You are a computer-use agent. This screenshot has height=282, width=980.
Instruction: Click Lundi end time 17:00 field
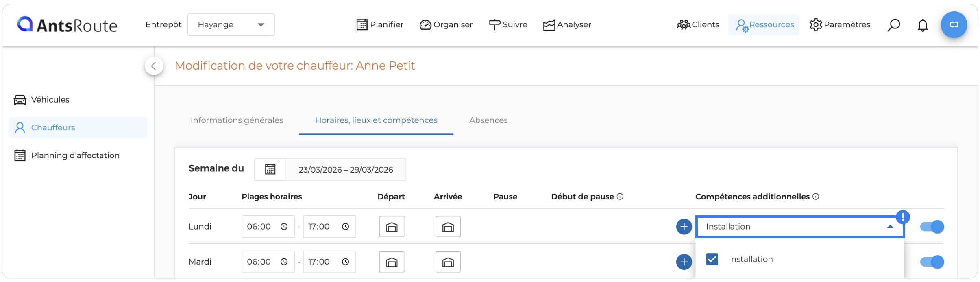329,227
